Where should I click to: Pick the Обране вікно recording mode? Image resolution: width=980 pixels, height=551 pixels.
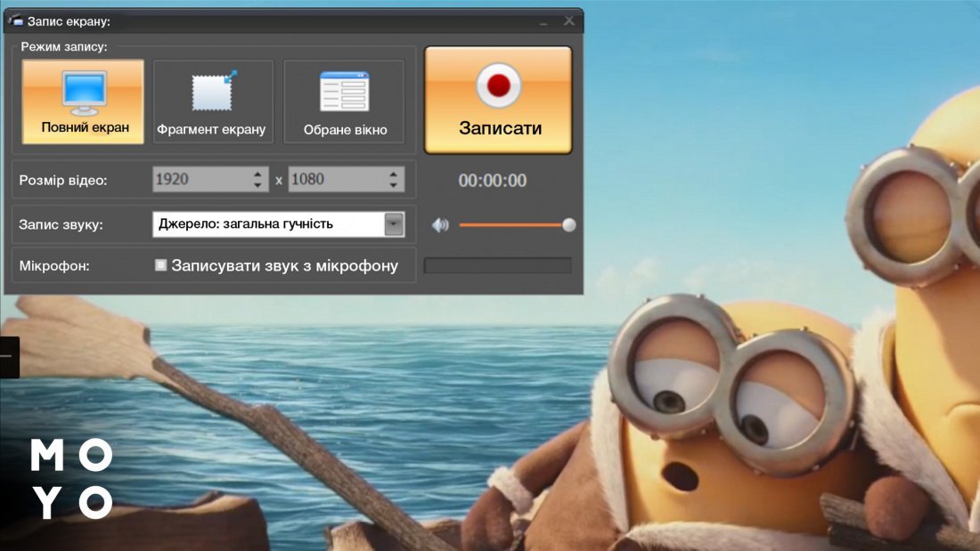(x=344, y=101)
